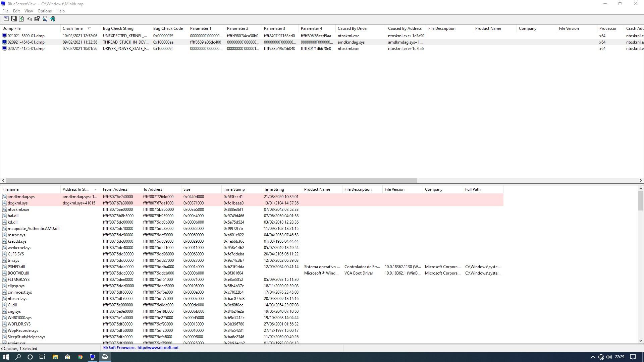644x362 pixels.
Task: Select dxgkrnl.sys row in lower pane
Action: click(x=252, y=203)
